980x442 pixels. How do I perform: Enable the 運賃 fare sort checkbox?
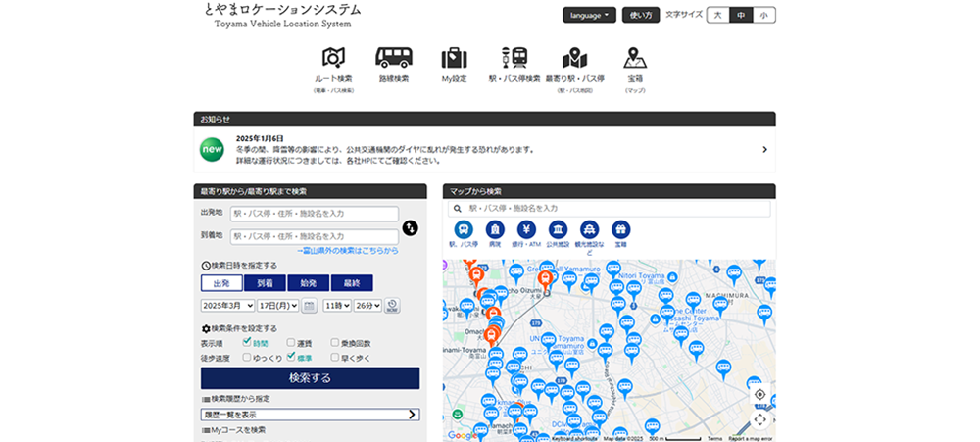[x=292, y=343]
